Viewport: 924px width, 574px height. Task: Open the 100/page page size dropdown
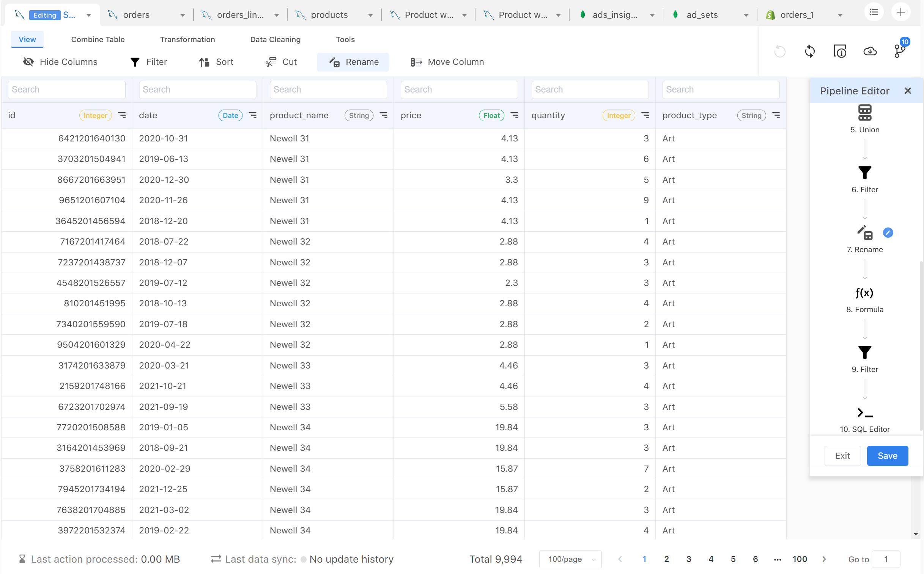(x=570, y=559)
